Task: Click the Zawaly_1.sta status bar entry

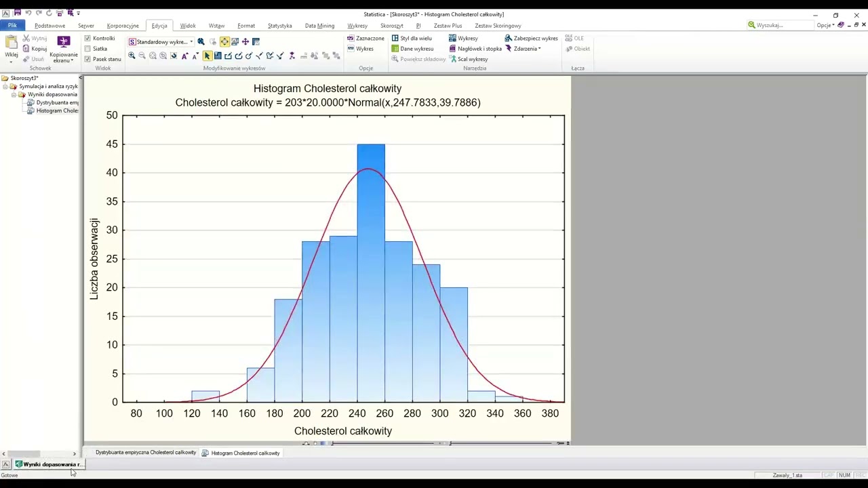Action: click(787, 475)
